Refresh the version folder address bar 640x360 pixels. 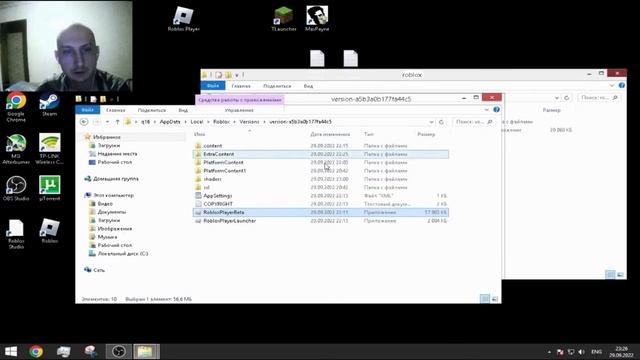(441, 122)
